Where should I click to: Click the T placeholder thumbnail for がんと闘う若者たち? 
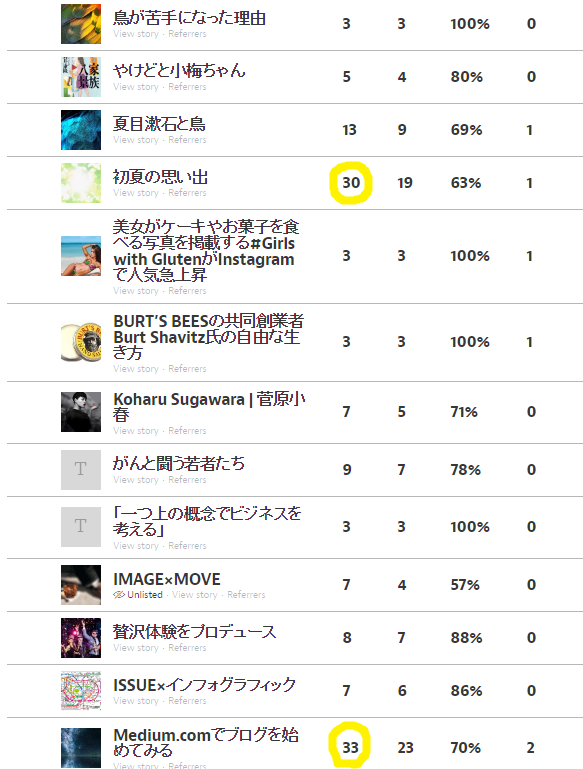81,470
